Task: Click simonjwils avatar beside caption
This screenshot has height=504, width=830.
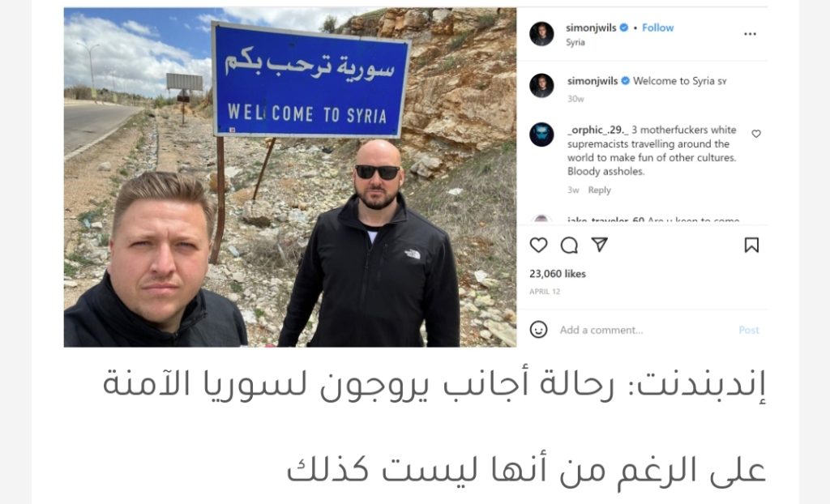Action: (541, 85)
